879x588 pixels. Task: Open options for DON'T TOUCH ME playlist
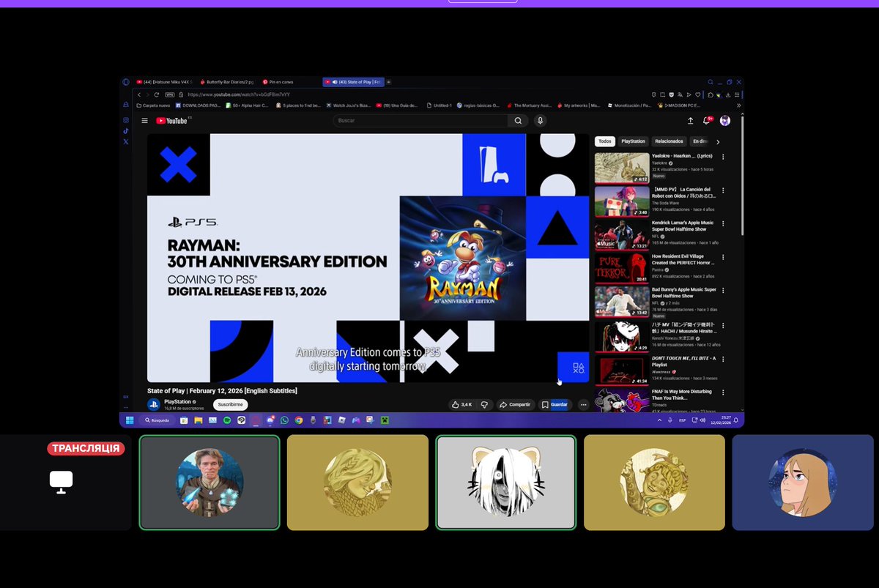pos(723,358)
